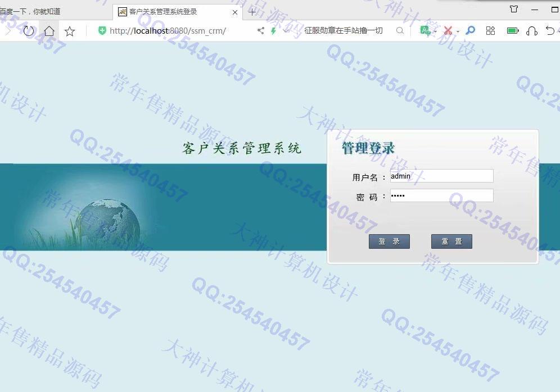Open the extensions grid icon

(x=490, y=31)
